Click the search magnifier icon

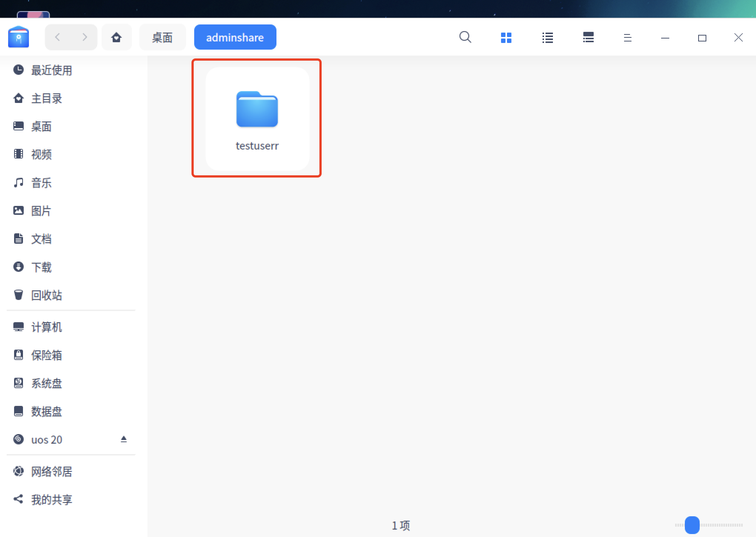click(465, 37)
